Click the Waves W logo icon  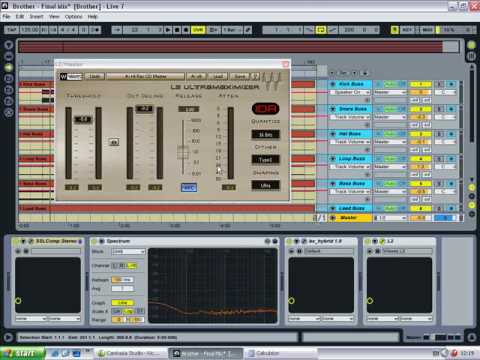pos(63,77)
